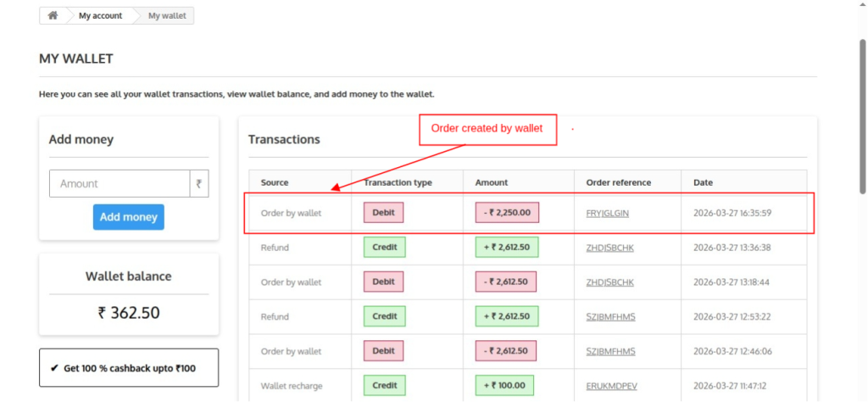Open SZIBMFHMS link in the 12:53:22 Refund row
The width and height of the screenshot is (868, 402).
(610, 316)
